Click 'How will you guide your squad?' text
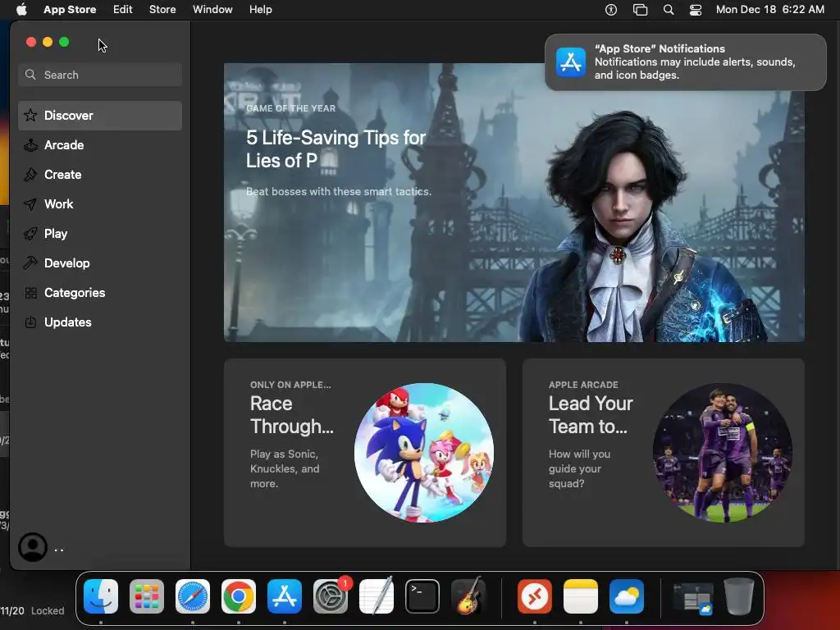Viewport: 840px width, 630px height. (x=580, y=468)
